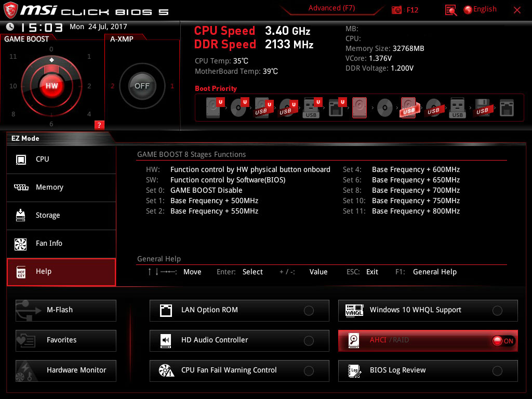
Task: Launch the M-Flash utility
Action: click(x=66, y=310)
